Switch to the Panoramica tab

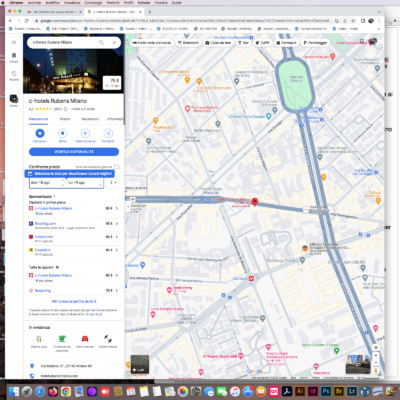pyautogui.click(x=38, y=119)
